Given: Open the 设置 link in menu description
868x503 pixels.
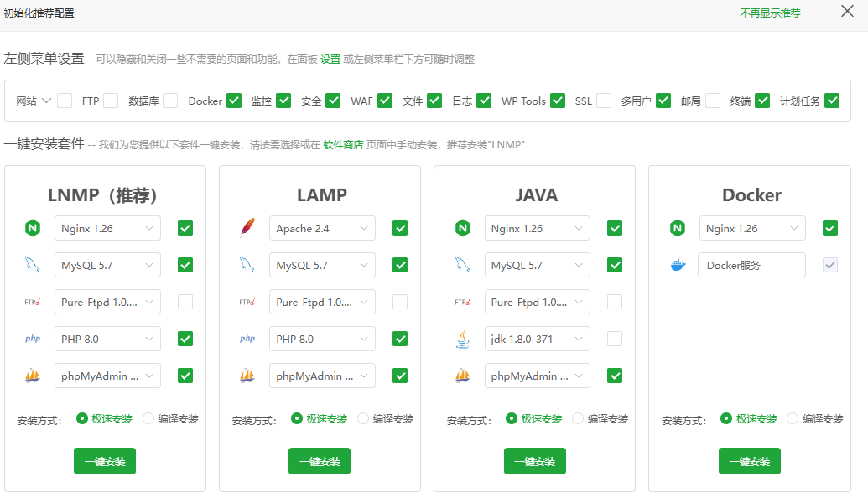Looking at the screenshot, I should (x=330, y=60).
